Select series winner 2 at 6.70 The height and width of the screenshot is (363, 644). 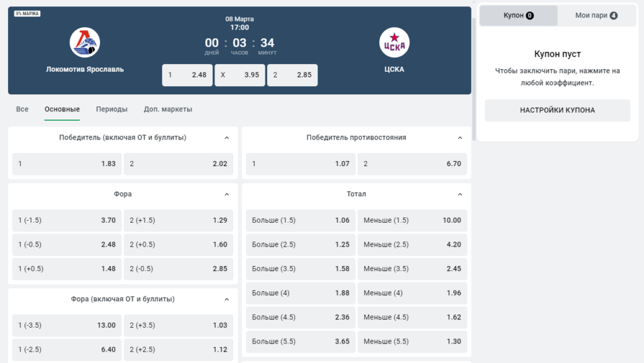(x=413, y=164)
